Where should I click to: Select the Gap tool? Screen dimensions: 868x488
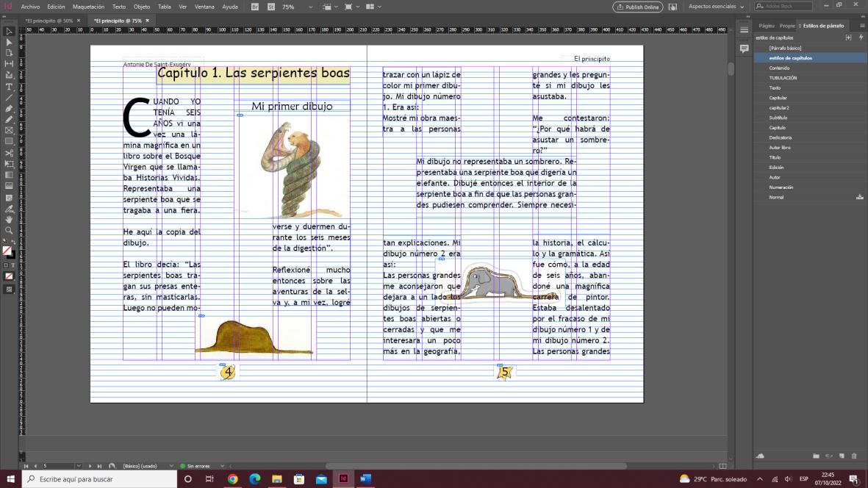[x=9, y=64]
